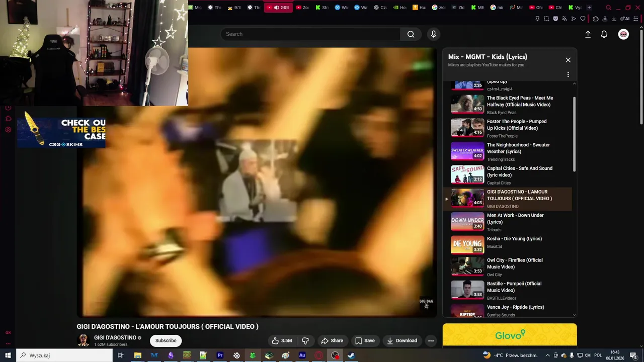This screenshot has height=362, width=644.
Task: Open a new browser tab with plus
Action: click(x=589, y=8)
